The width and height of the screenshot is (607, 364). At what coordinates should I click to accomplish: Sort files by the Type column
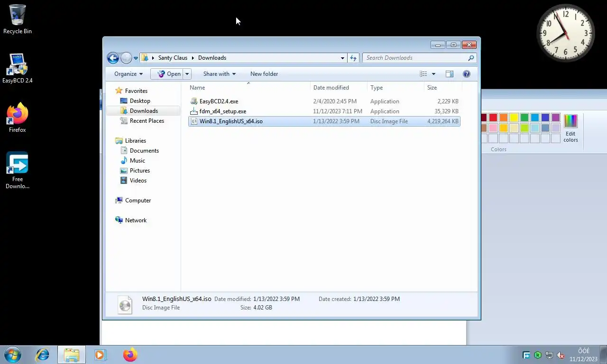[395, 88]
